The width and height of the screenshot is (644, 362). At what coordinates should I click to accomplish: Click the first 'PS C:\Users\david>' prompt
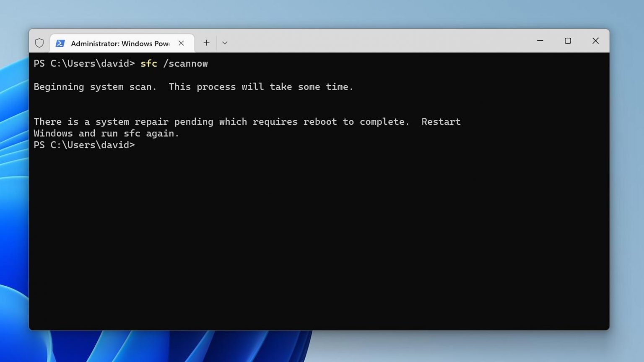(x=84, y=64)
